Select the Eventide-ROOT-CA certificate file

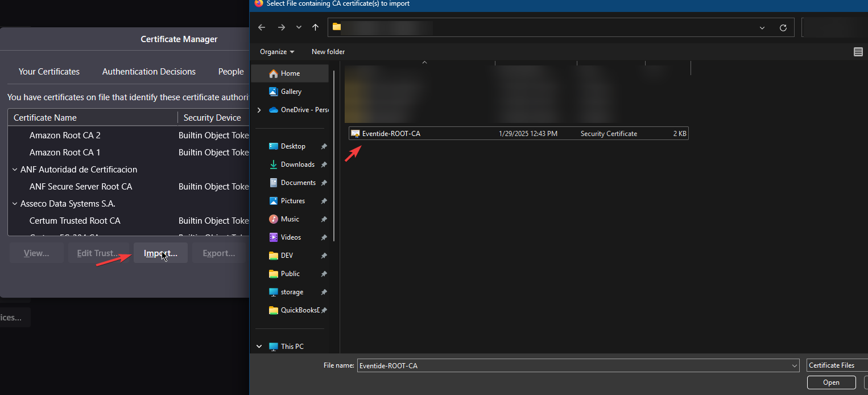coord(391,134)
